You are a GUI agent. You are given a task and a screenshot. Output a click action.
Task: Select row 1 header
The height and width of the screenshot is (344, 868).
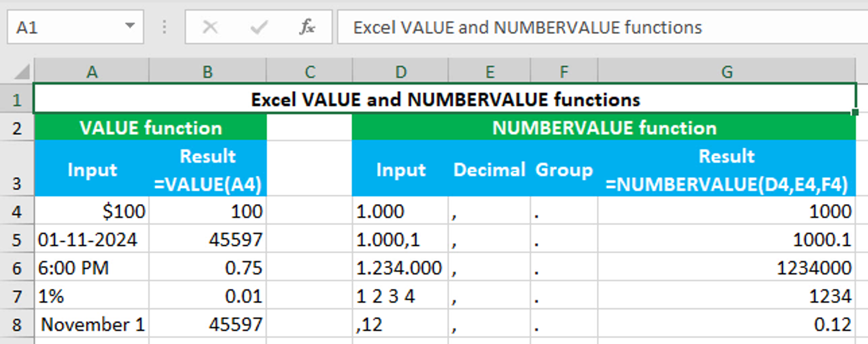pos(17,99)
